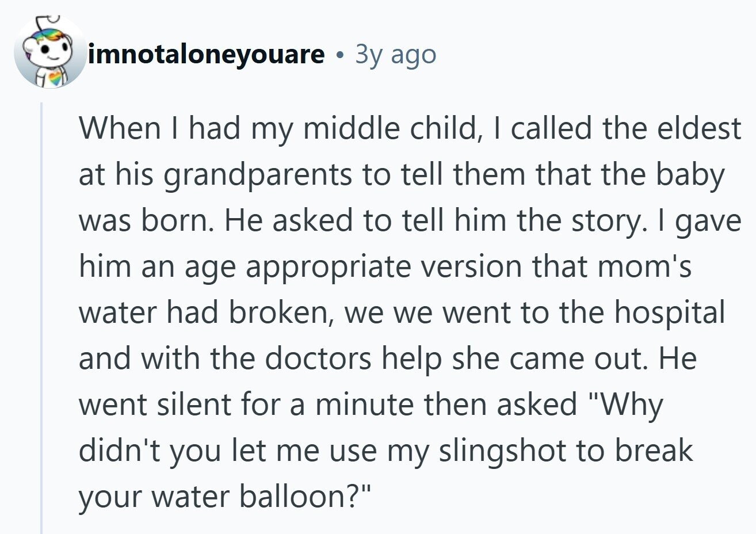Click the word hospital in comment
This screenshot has width=756, height=534.
[669, 312]
